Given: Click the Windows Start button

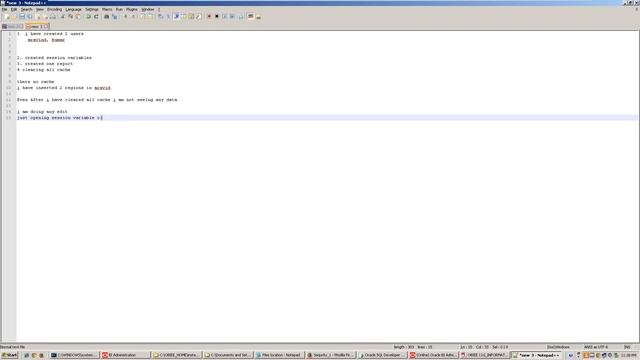Looking at the screenshot, I should click(9, 355).
